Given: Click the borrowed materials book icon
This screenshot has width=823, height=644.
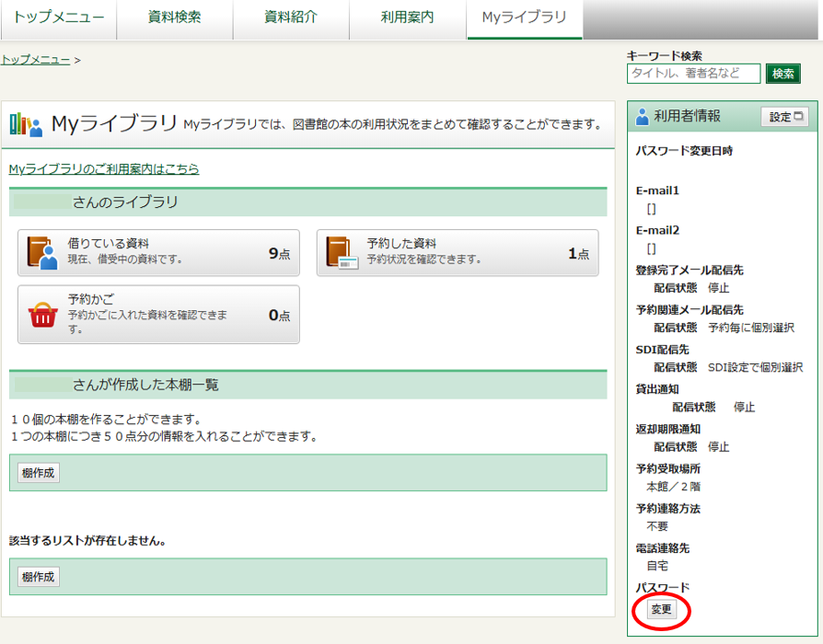Looking at the screenshot, I should [42, 252].
